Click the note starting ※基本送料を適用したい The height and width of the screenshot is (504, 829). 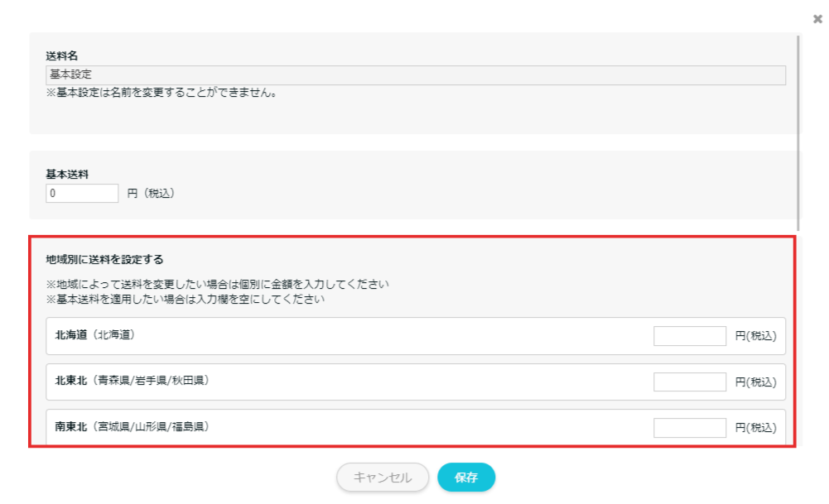(184, 299)
